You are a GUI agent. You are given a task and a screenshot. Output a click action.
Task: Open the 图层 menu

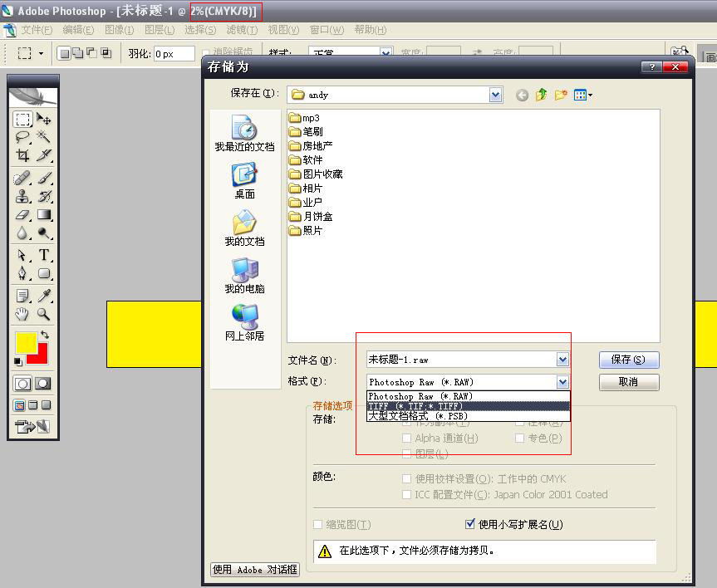160,30
